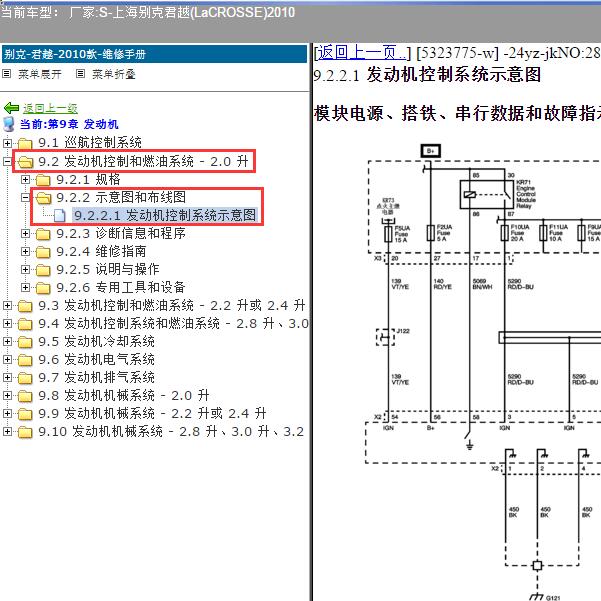Expand the 9.2.3 诊断信息和程序 node
This screenshot has width=601, height=601.
25,233
